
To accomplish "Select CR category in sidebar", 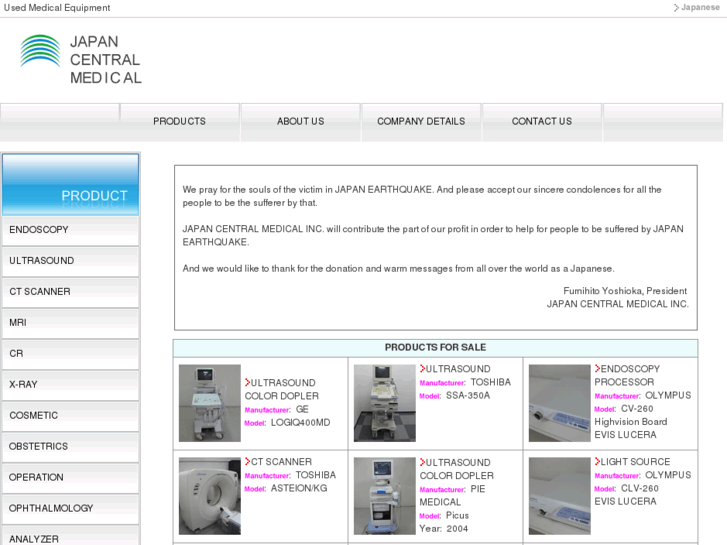I will click(x=70, y=354).
